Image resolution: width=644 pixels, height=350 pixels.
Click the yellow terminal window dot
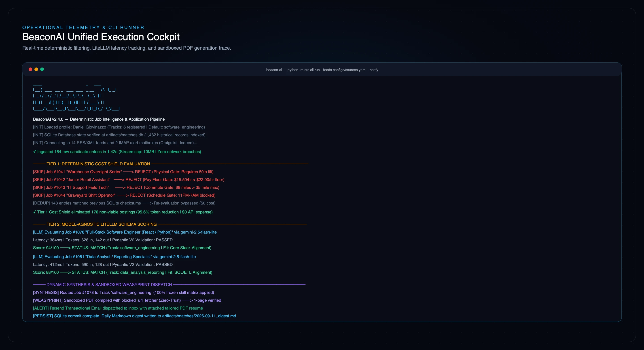click(x=36, y=70)
